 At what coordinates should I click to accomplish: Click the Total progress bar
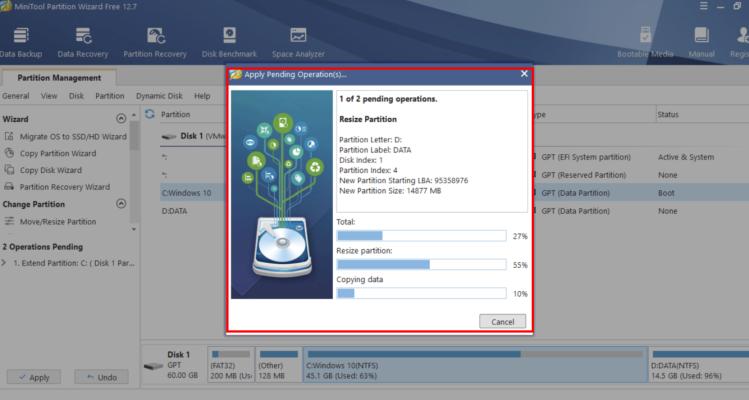421,236
